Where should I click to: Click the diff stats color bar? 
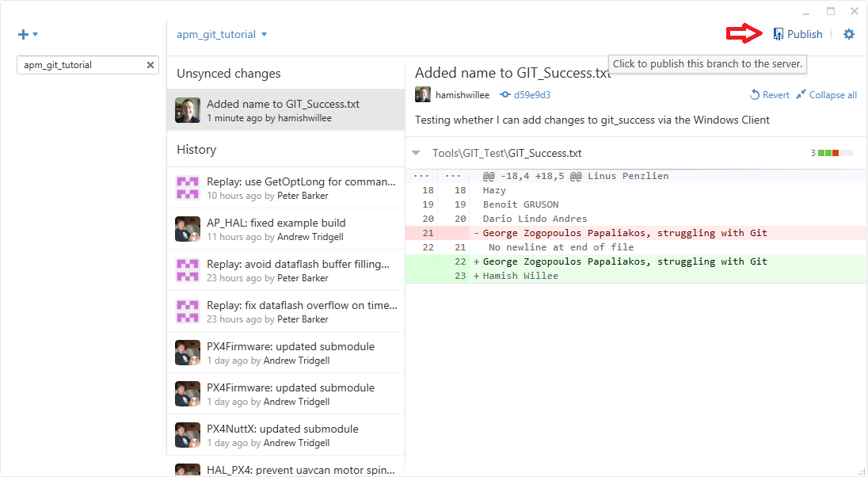tap(835, 153)
